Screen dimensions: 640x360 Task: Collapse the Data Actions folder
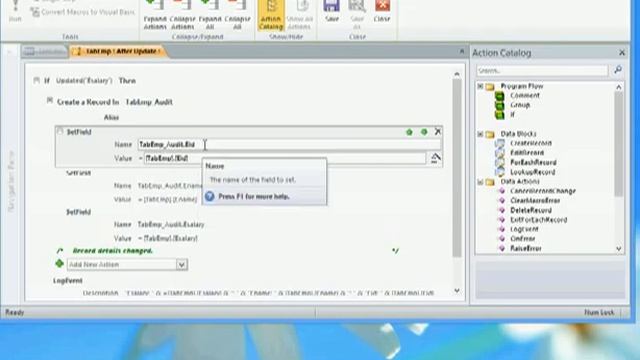pyautogui.click(x=480, y=182)
